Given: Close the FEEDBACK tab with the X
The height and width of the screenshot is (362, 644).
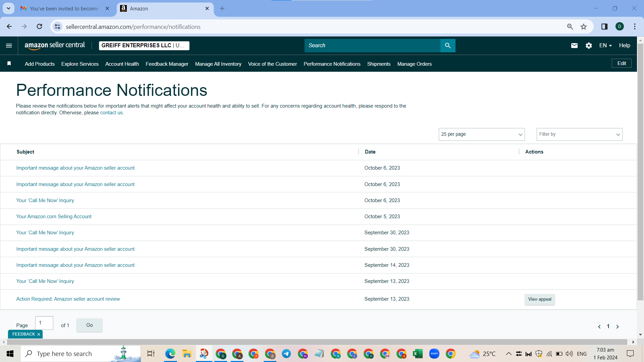Looking at the screenshot, I should (x=39, y=335).
